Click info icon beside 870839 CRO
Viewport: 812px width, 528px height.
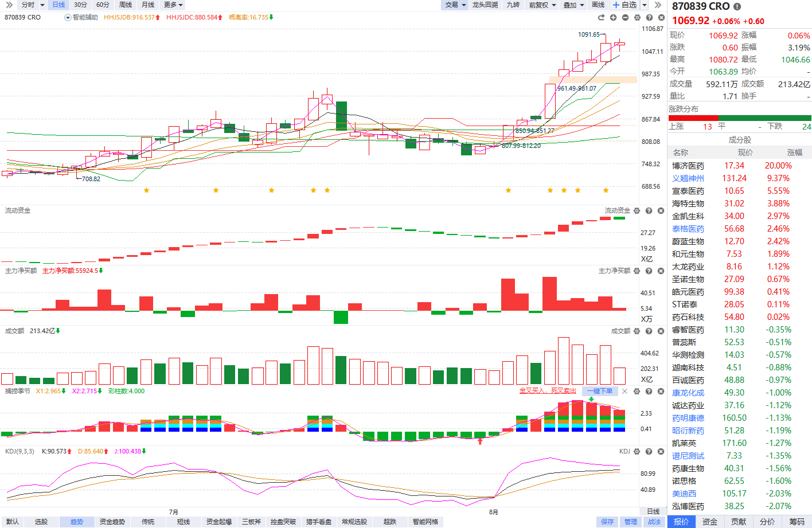(x=737, y=6)
